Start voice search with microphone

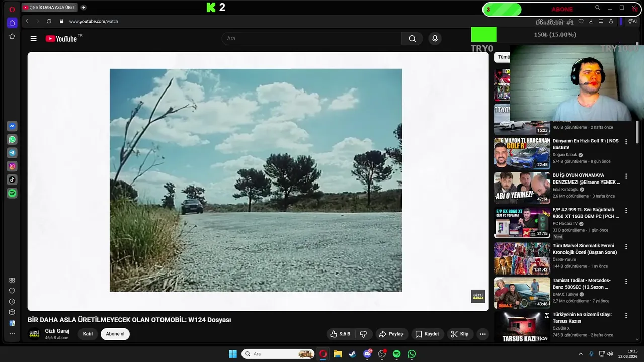click(435, 39)
